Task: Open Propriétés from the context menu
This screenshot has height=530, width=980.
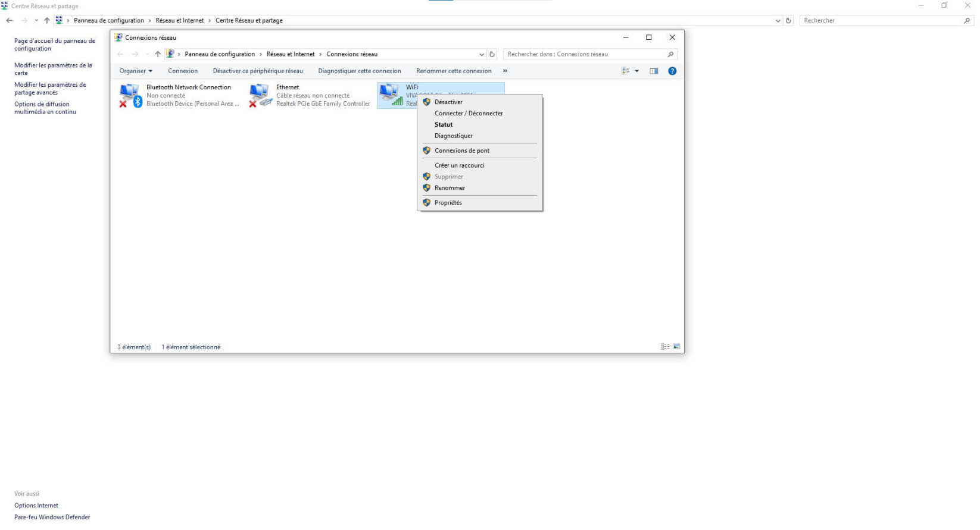Action: [480, 203]
